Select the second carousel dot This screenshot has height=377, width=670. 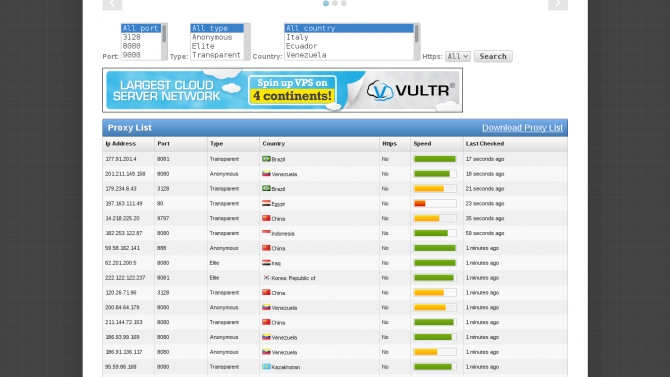click(335, 3)
